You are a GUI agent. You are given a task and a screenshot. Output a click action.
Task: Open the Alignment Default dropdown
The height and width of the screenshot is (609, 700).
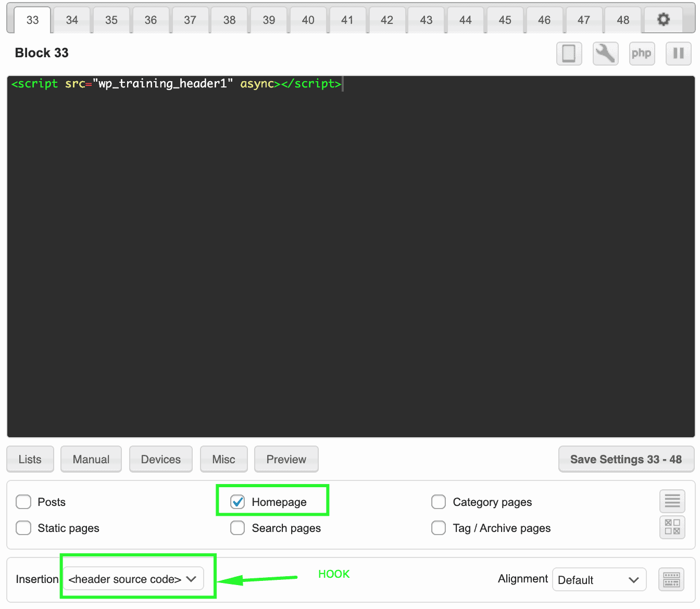click(x=599, y=580)
